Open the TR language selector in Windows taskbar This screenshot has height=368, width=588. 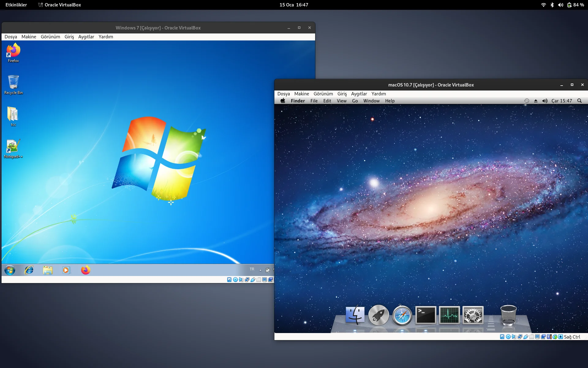252,269
